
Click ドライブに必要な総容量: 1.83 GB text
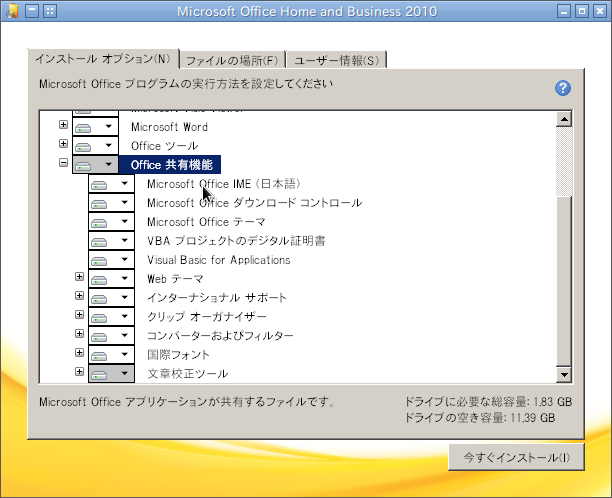point(488,402)
